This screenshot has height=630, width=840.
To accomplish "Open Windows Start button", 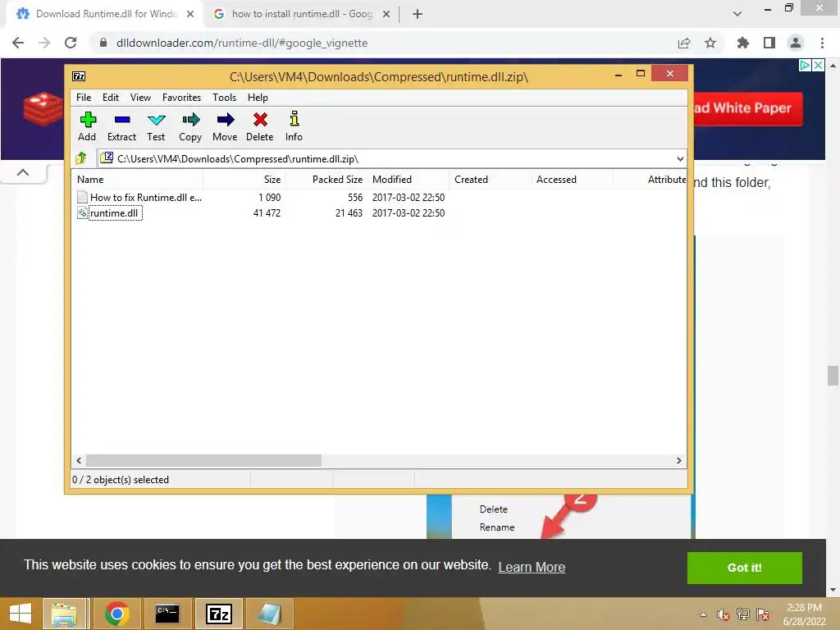I will pos(21,614).
